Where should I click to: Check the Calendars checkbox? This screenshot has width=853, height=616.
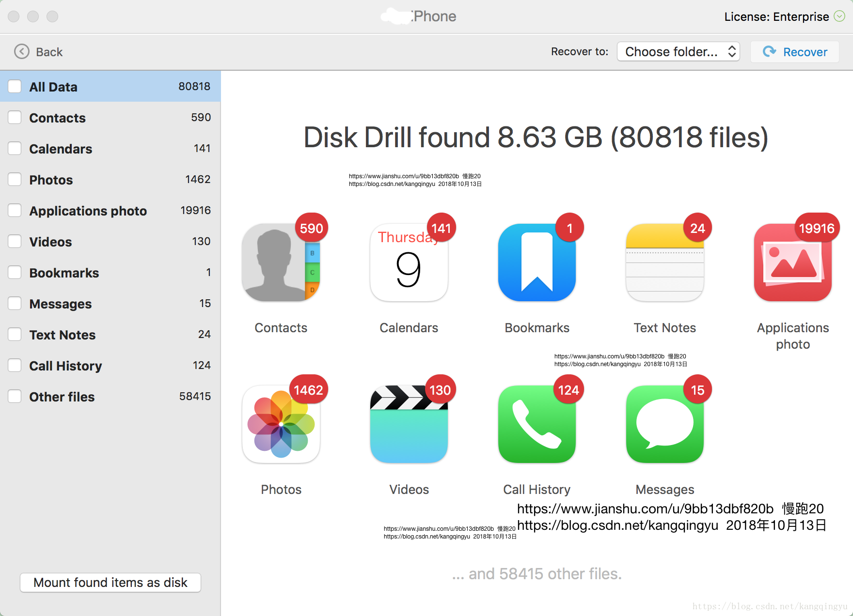(x=15, y=148)
